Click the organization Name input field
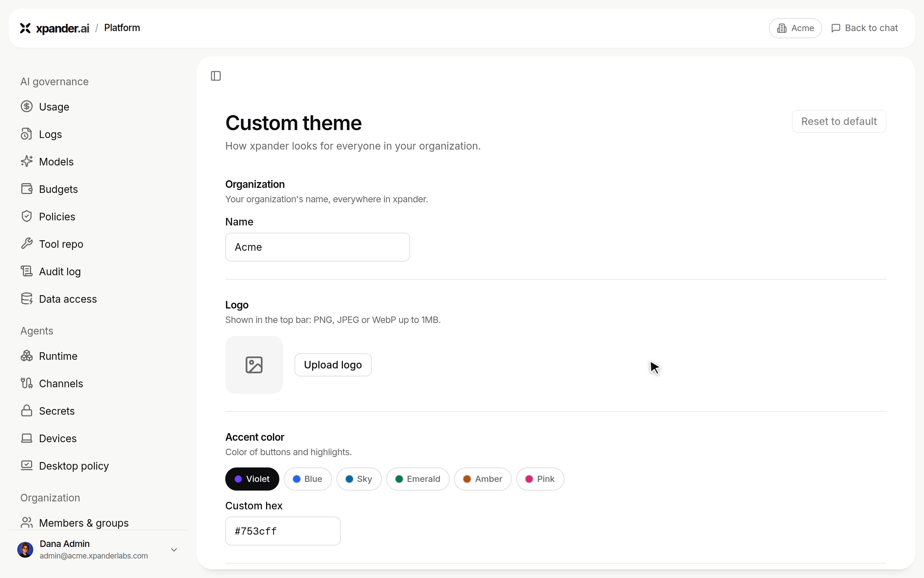The width and height of the screenshot is (924, 578). (x=317, y=247)
